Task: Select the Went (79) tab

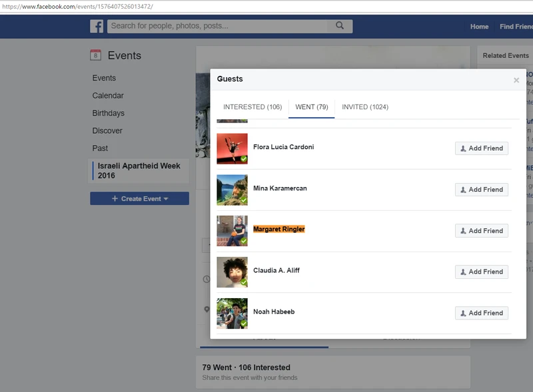Action: coord(311,107)
